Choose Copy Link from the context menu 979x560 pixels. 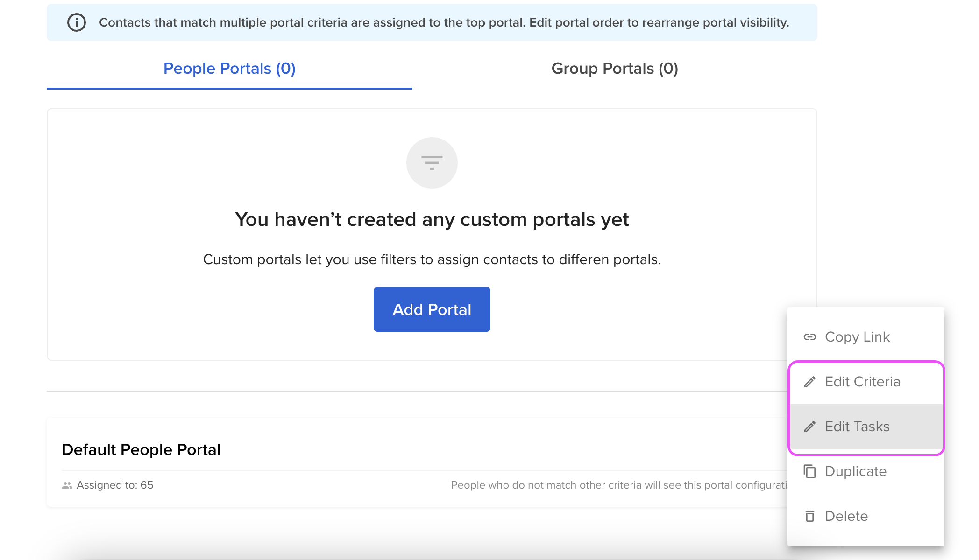coord(866,337)
